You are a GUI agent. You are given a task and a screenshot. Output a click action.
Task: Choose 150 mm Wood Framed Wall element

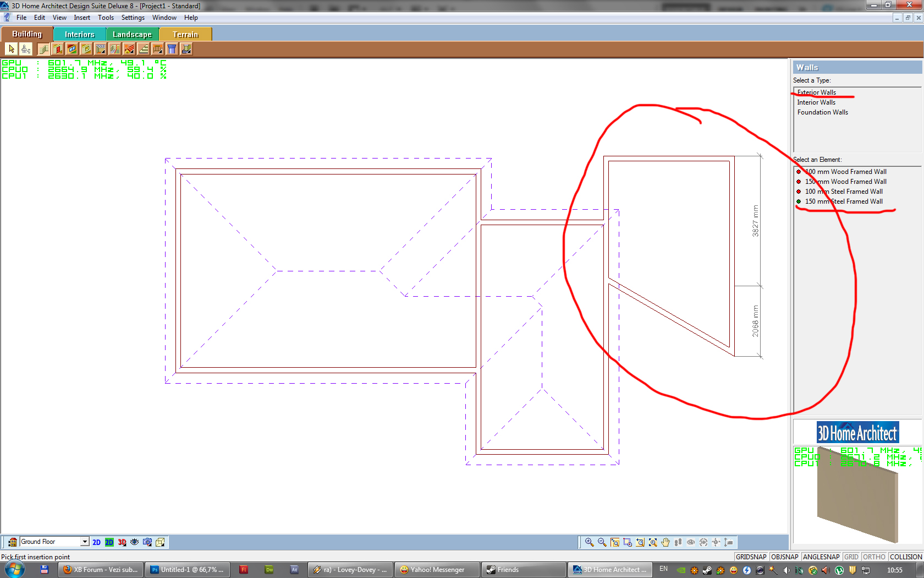coord(845,182)
